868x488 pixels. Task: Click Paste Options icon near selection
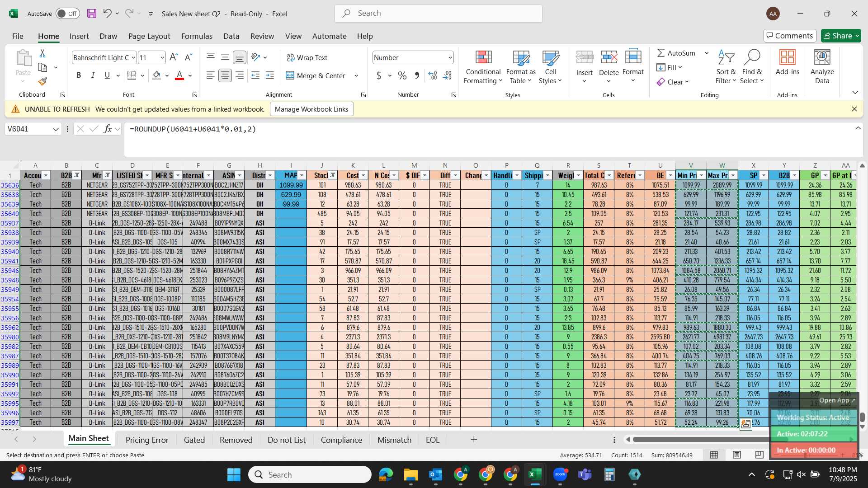pos(745,424)
